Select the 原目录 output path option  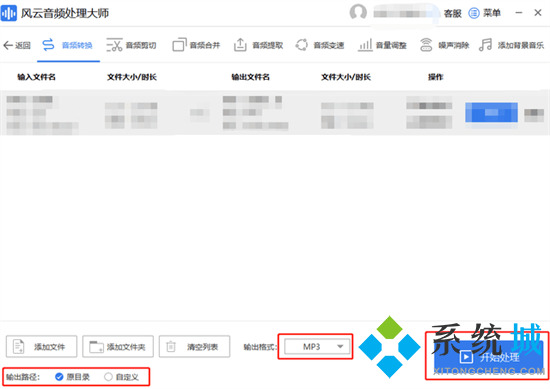[x=72, y=377]
